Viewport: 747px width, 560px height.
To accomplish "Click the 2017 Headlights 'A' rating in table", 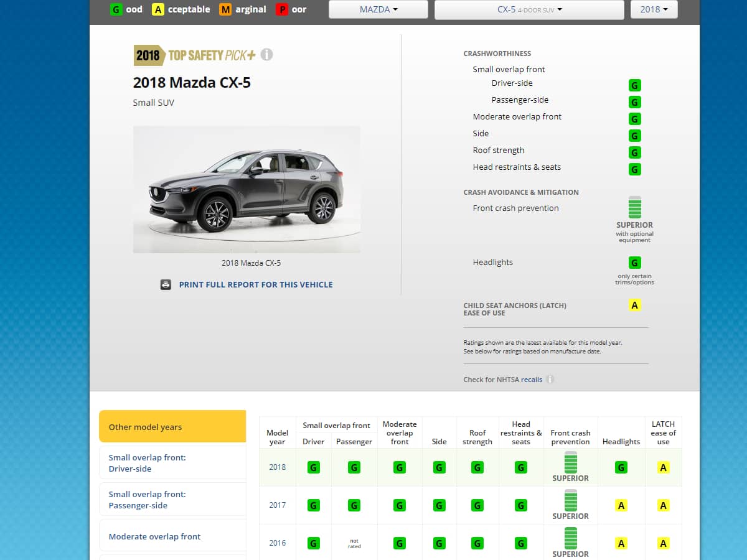I will tap(621, 505).
